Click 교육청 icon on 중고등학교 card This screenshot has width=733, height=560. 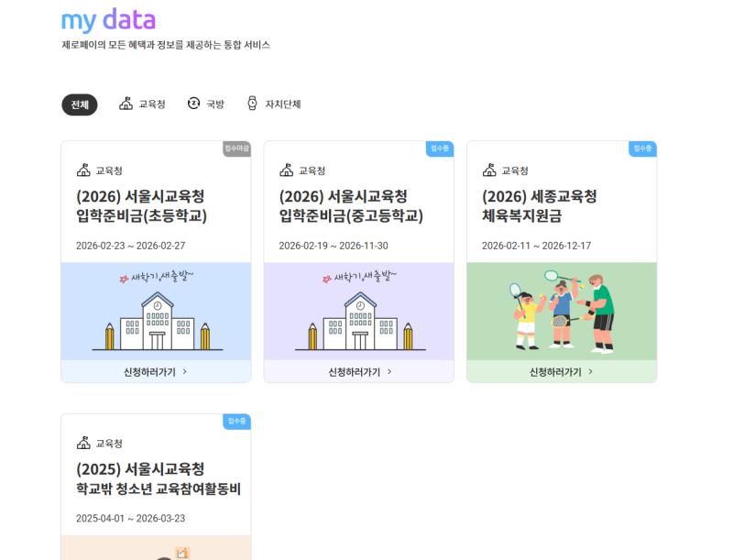click(x=287, y=170)
